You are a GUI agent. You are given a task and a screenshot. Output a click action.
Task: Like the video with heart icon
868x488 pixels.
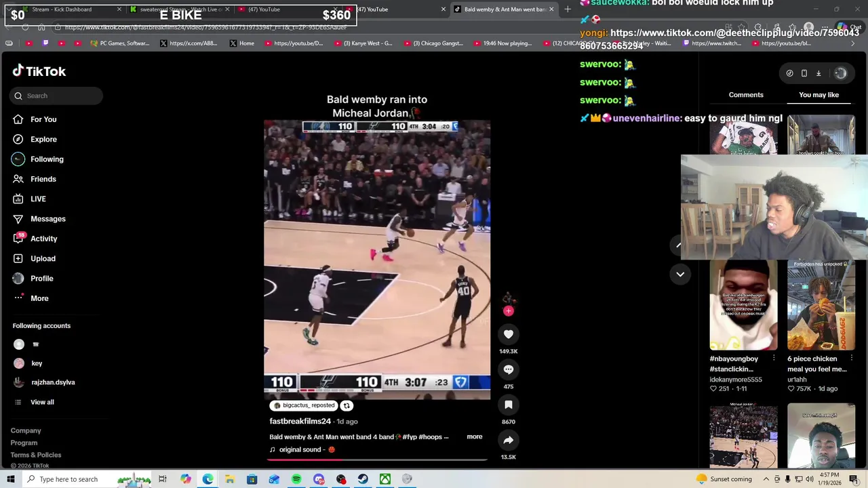pyautogui.click(x=509, y=334)
